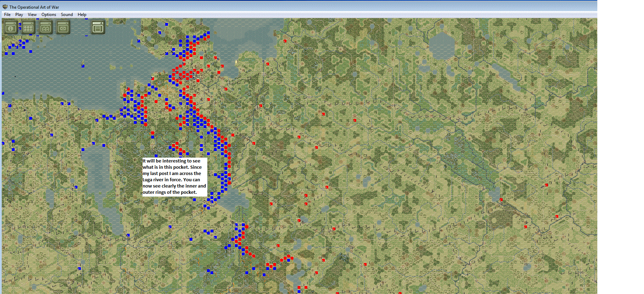Open the unit grid panel icon

(x=28, y=27)
